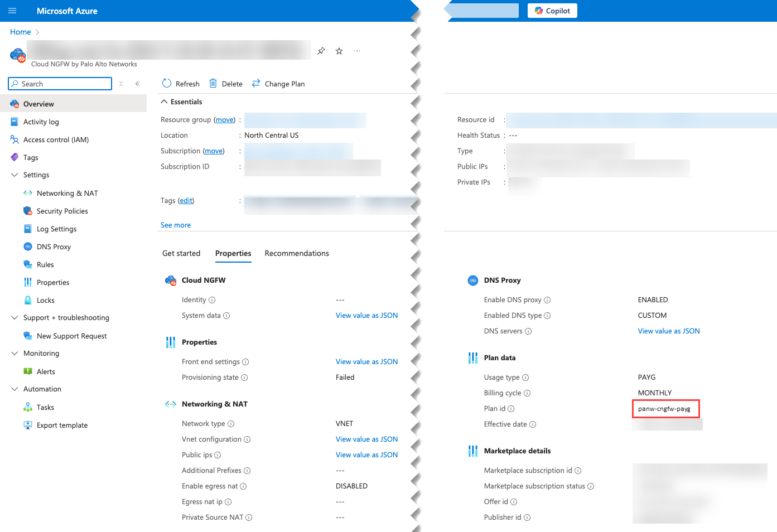Viewport: 777px width, 532px height.
Task: Move the resource group link
Action: 225,120
